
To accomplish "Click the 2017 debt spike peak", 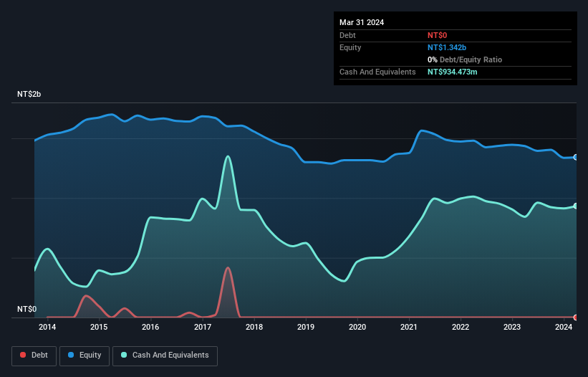I will click(x=227, y=268).
